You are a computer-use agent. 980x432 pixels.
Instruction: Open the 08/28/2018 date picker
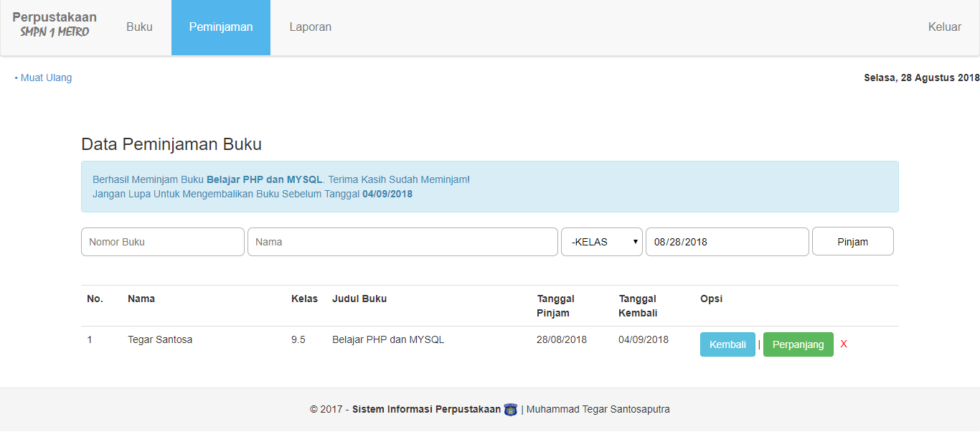click(x=727, y=242)
